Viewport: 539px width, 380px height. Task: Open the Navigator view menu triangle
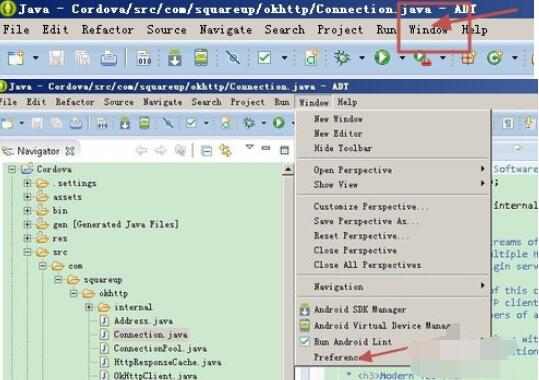coord(250,147)
